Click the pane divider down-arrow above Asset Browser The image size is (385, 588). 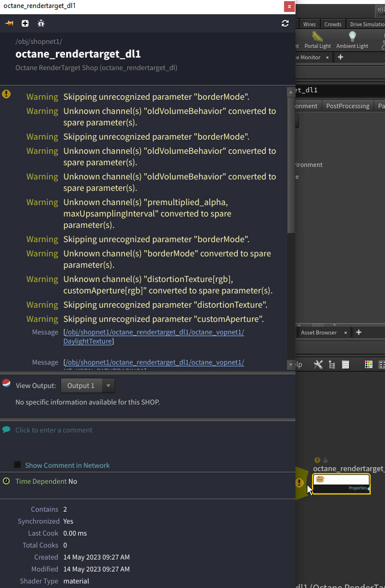click(x=334, y=325)
